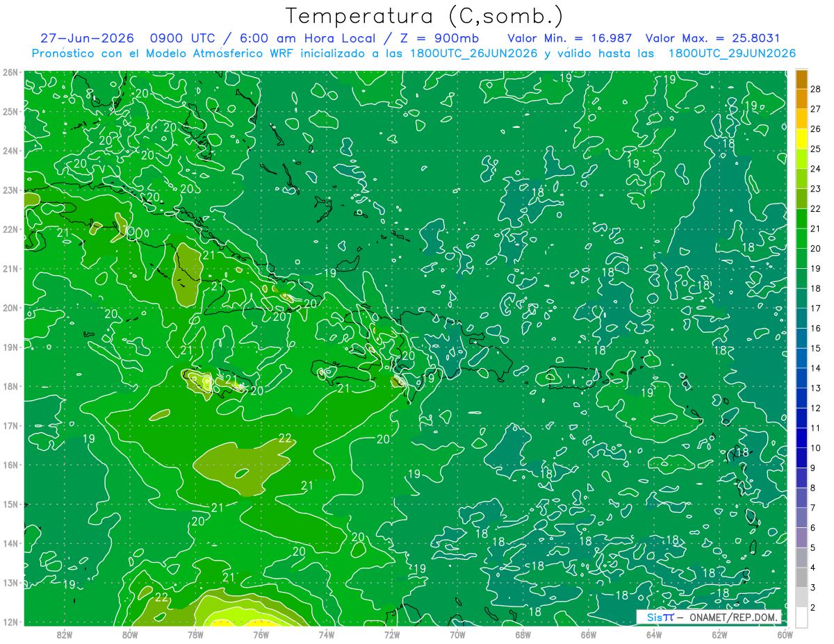Click the color legend value '16'

(x=815, y=329)
